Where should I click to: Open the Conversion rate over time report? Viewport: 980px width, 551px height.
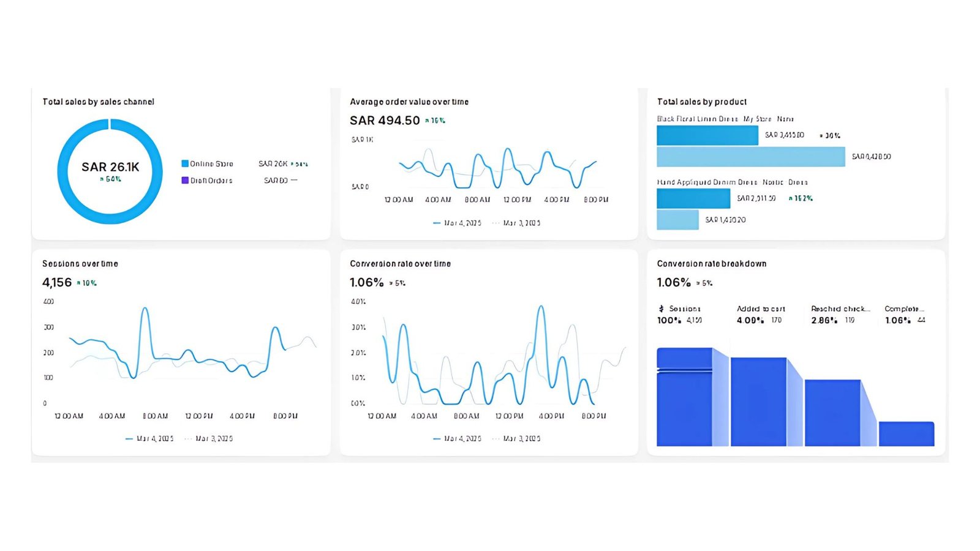click(400, 264)
